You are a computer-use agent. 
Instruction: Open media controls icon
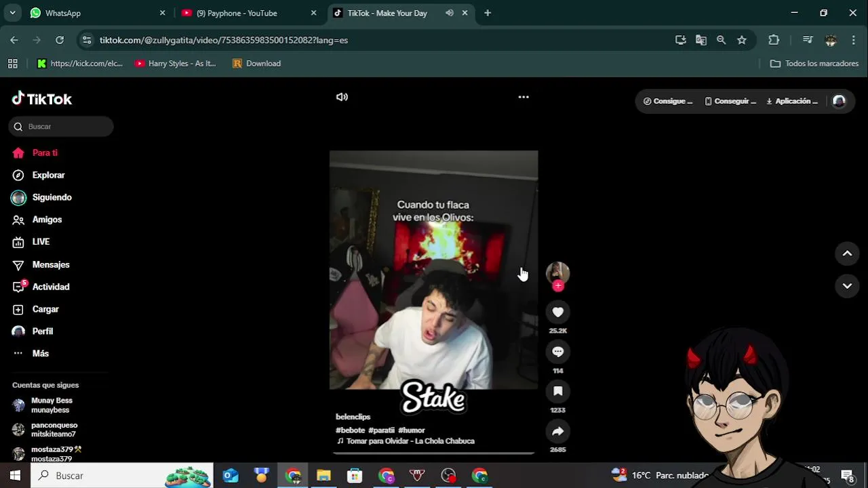tap(808, 40)
